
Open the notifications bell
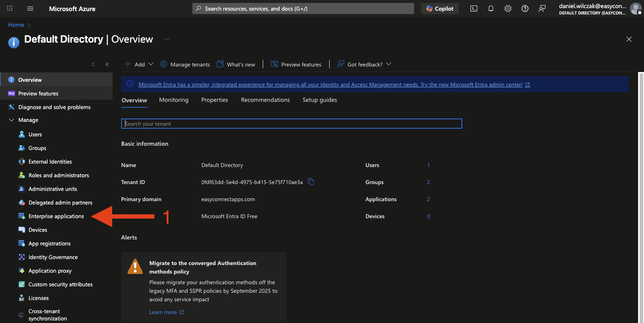tap(491, 9)
